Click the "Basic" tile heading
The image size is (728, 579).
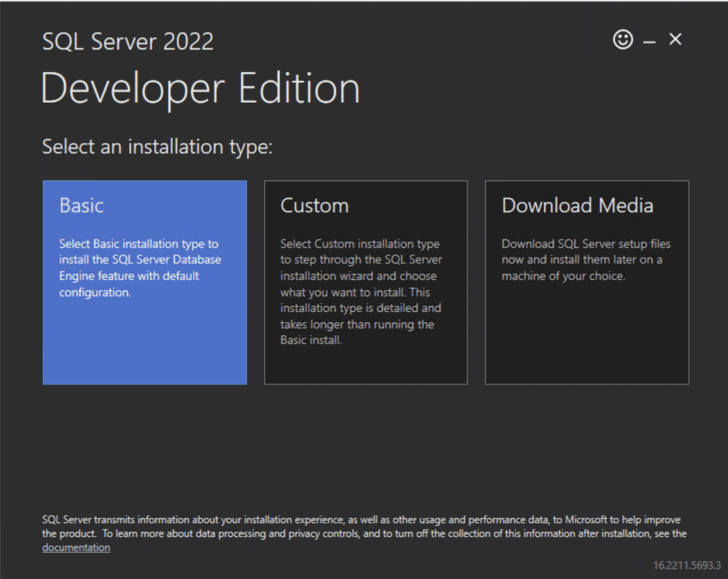click(x=81, y=205)
